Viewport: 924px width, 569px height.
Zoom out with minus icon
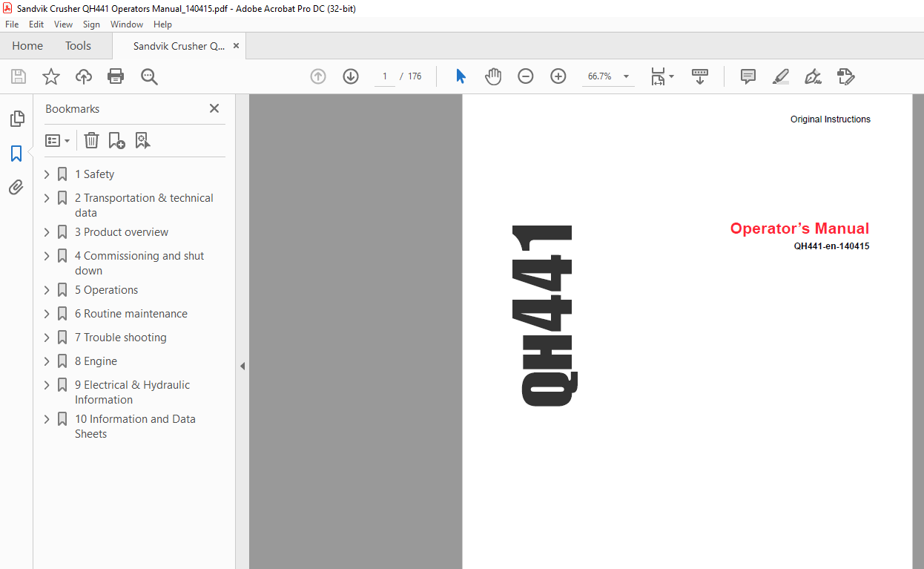tap(526, 76)
